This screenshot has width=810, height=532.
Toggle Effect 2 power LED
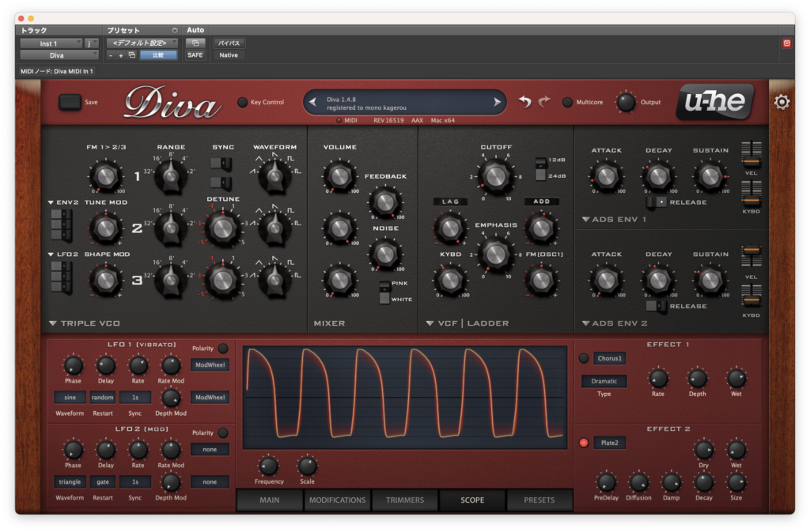584,443
